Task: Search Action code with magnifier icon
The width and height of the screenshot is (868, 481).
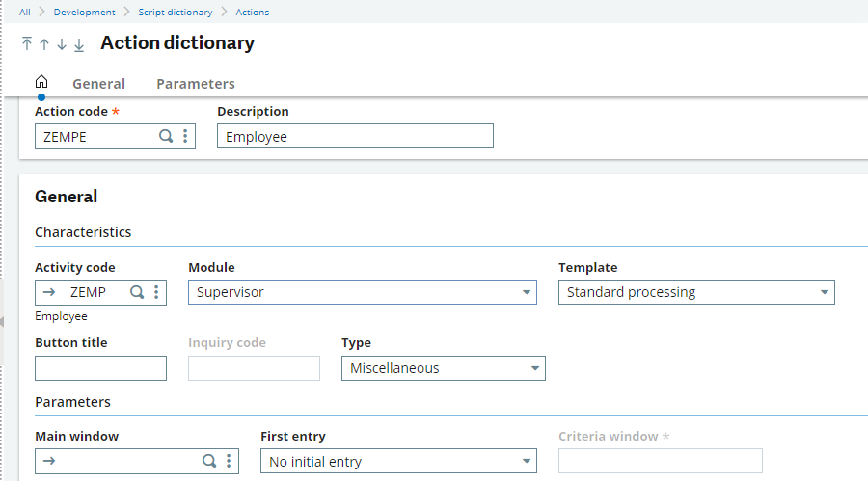Action: tap(166, 136)
